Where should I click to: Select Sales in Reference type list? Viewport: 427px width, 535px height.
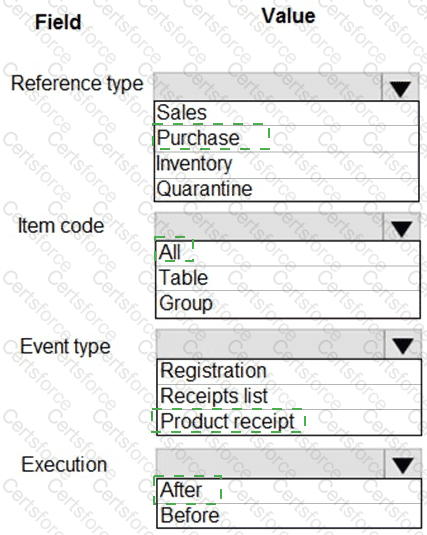point(286,113)
